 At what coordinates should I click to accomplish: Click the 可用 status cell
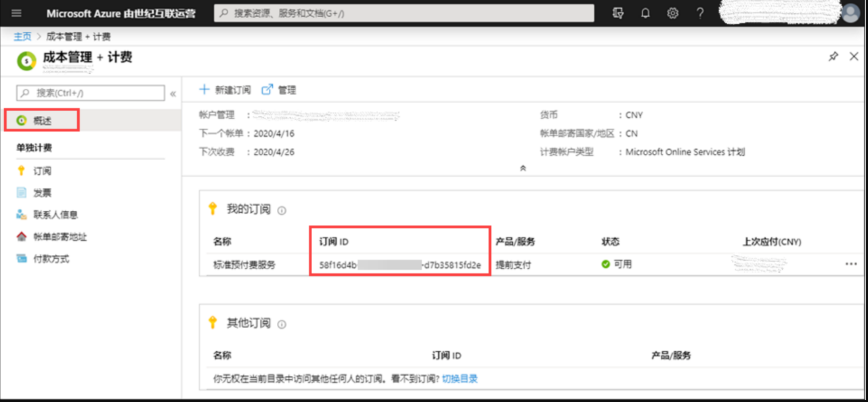click(617, 264)
